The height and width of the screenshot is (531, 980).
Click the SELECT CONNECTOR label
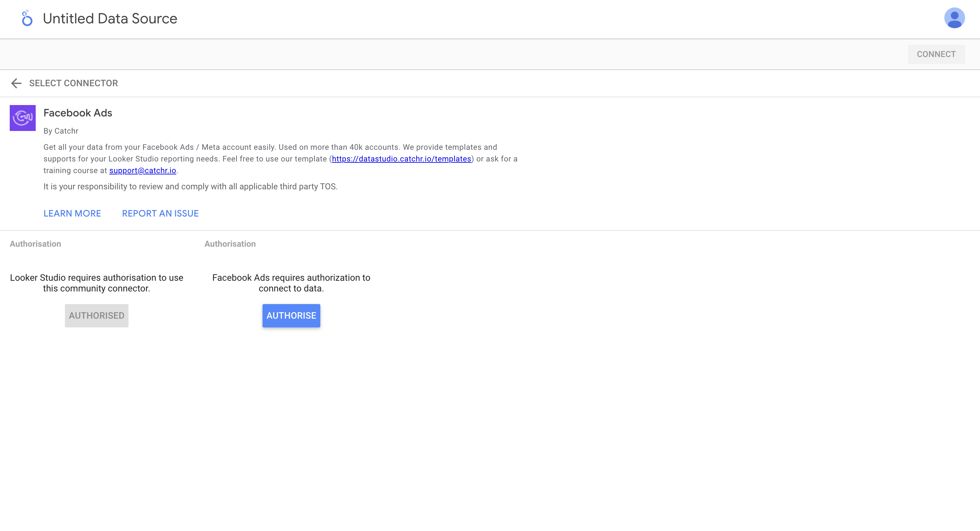(x=73, y=83)
